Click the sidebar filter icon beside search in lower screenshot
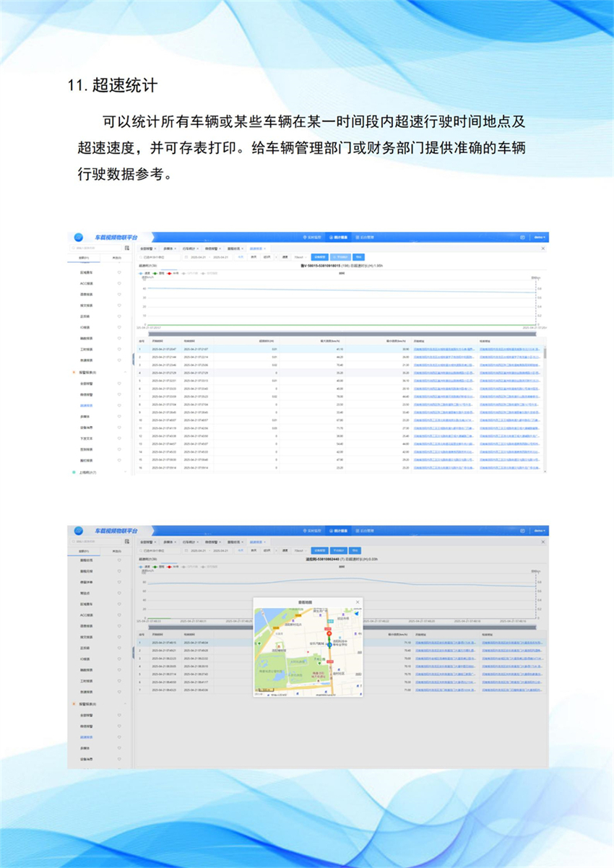The image size is (614, 868). [127, 541]
